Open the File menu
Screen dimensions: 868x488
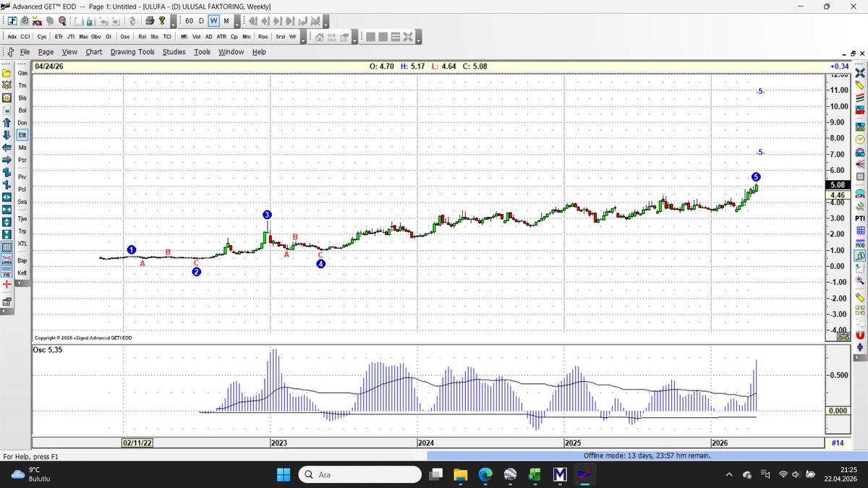(x=25, y=52)
